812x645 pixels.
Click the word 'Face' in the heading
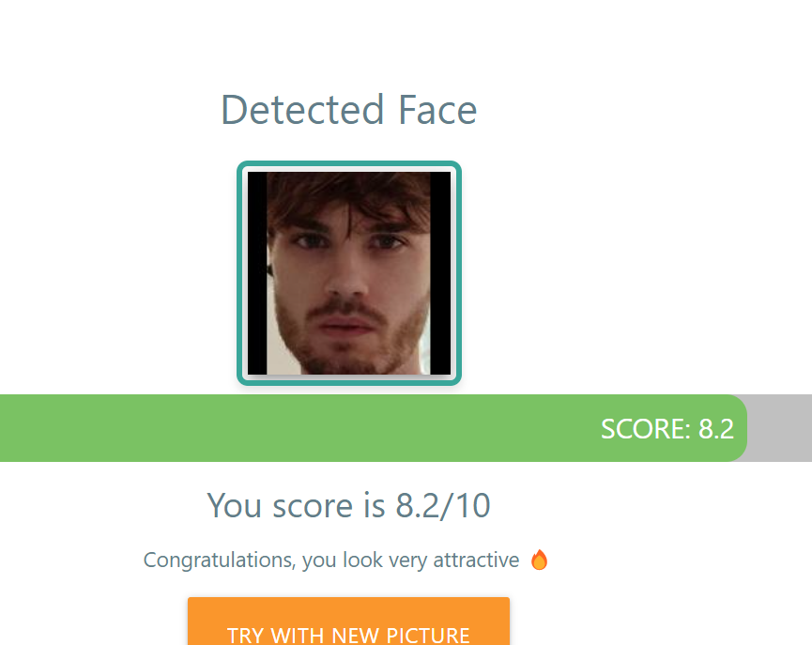click(437, 110)
